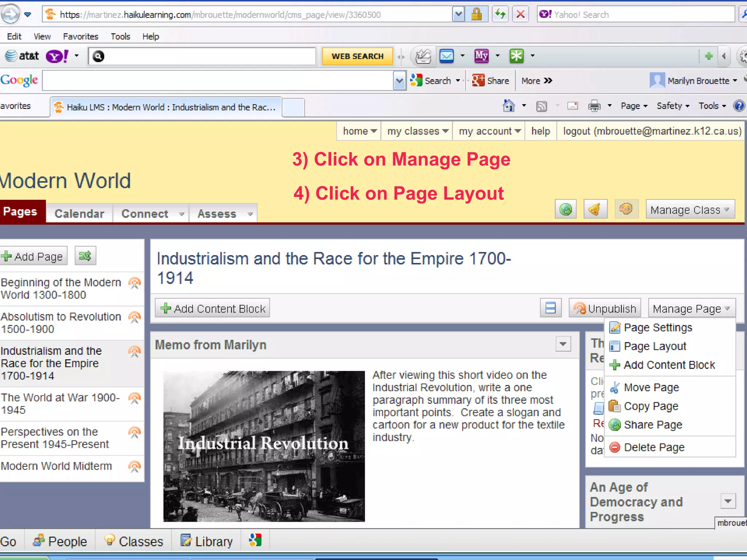This screenshot has width=747, height=560.
Task: Click the printer icon in command bar
Action: (594, 106)
